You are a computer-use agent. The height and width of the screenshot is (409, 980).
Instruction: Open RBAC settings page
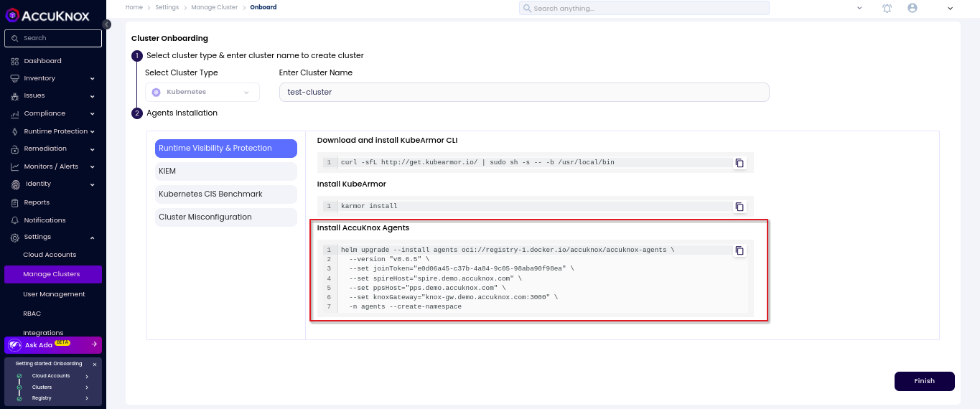(32, 314)
